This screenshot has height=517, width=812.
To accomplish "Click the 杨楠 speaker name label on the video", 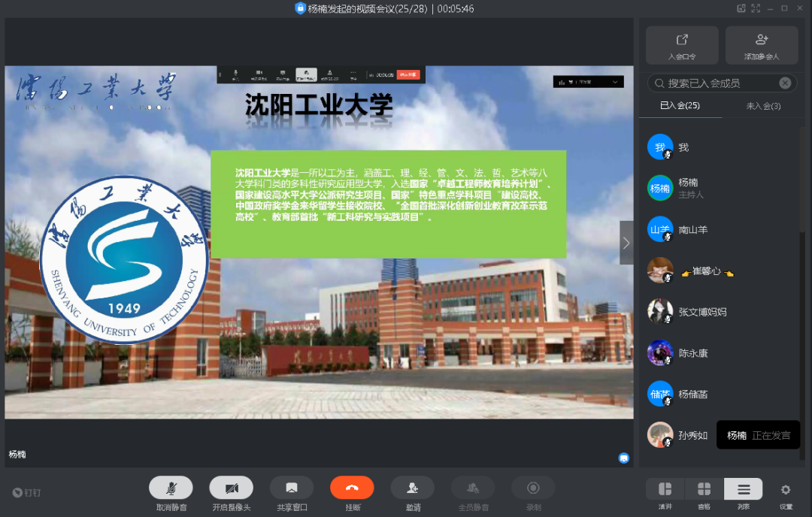I will pyautogui.click(x=17, y=455).
